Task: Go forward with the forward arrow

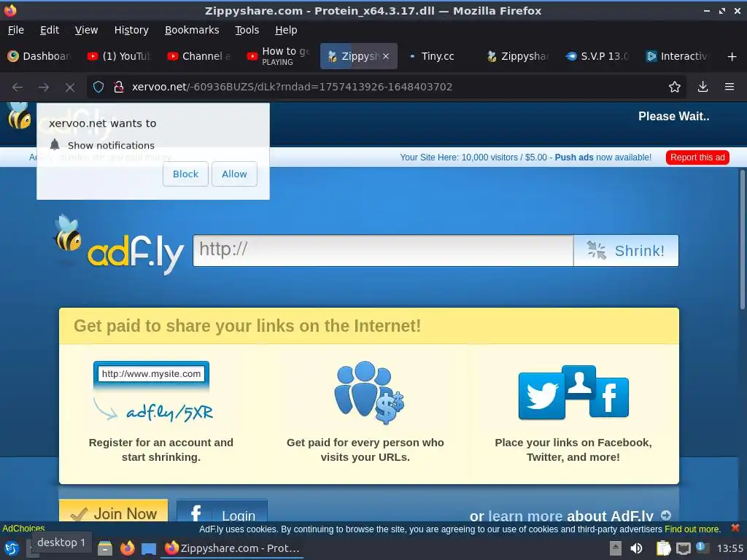Action: coord(44,87)
